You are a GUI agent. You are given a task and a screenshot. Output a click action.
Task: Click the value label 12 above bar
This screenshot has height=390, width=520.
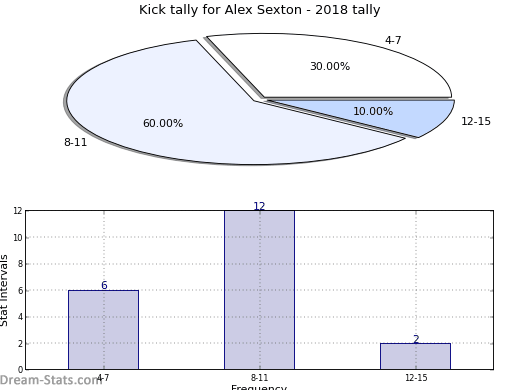(x=259, y=206)
